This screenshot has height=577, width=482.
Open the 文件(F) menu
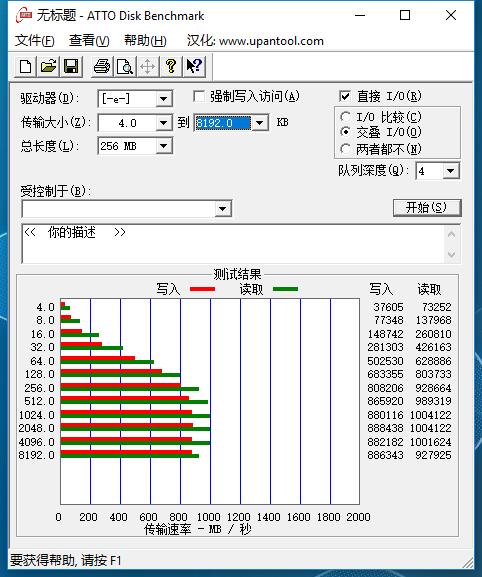tap(35, 40)
